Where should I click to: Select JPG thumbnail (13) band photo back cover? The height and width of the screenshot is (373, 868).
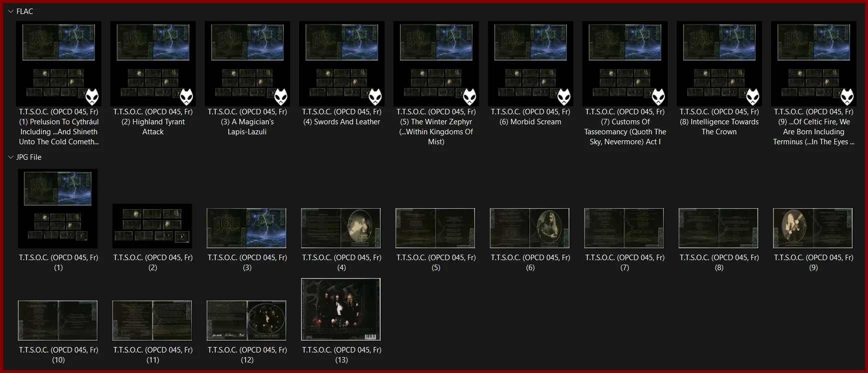tap(341, 310)
